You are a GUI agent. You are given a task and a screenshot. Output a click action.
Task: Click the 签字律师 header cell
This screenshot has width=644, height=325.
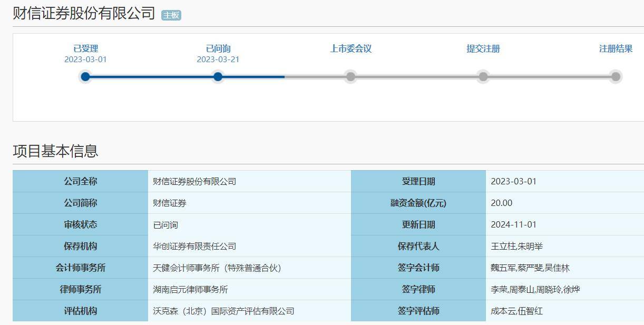(x=418, y=289)
